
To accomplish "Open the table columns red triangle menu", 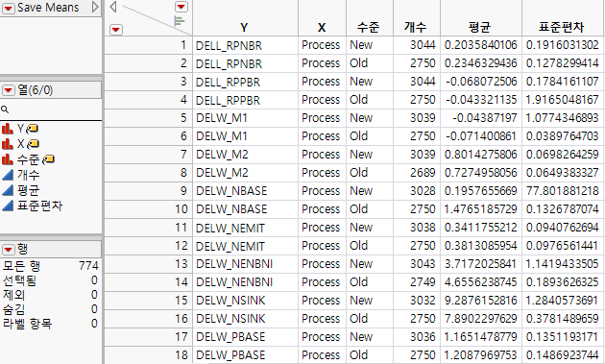I will (181, 7).
